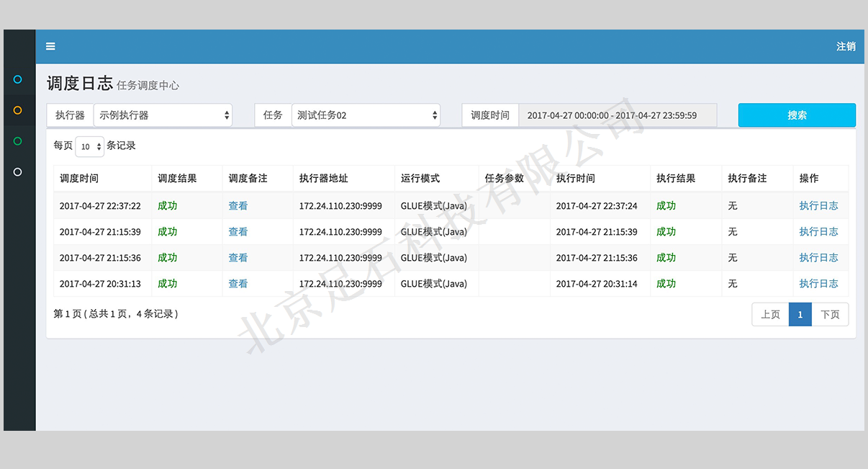Click the white circle sidebar icon

(18, 172)
